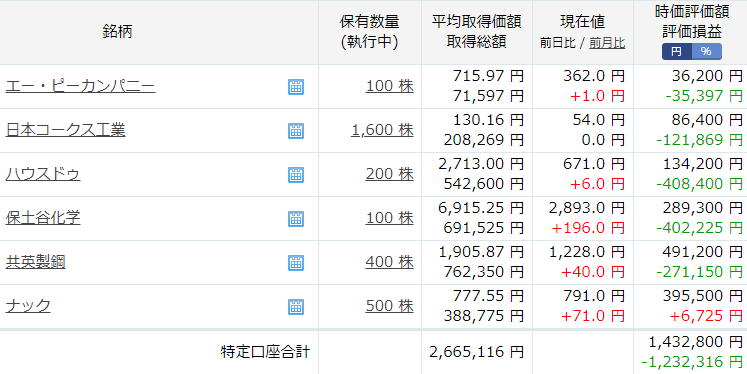View 共英製鋼 stock details
The height and width of the screenshot is (374, 747).
pos(35,262)
